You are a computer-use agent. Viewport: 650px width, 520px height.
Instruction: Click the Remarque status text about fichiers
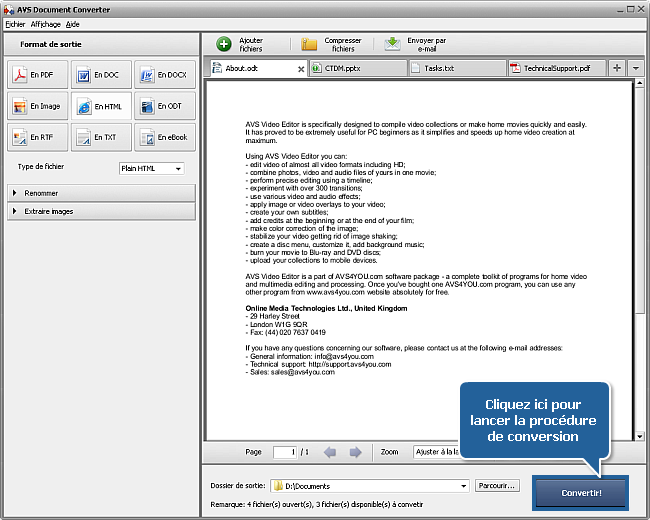tap(317, 505)
